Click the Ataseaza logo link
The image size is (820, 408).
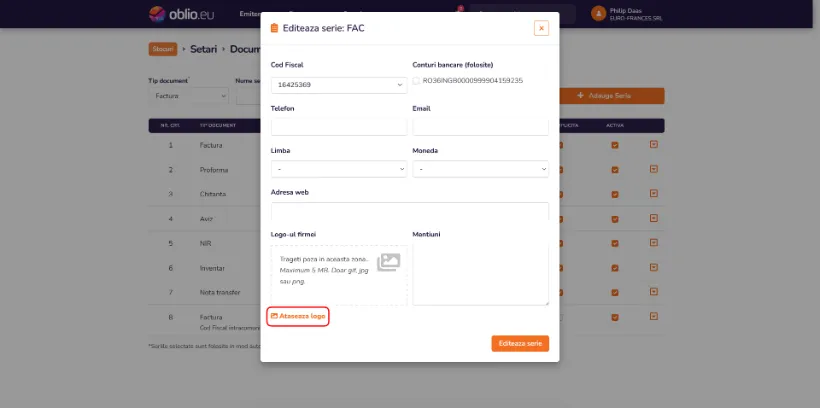pyautogui.click(x=298, y=316)
